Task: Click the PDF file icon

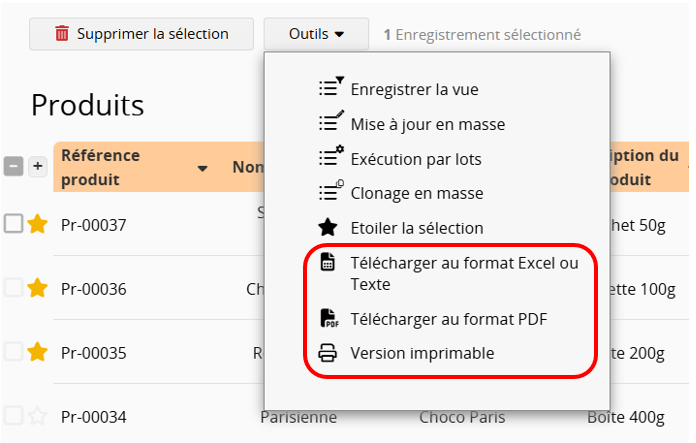Action: [x=328, y=318]
